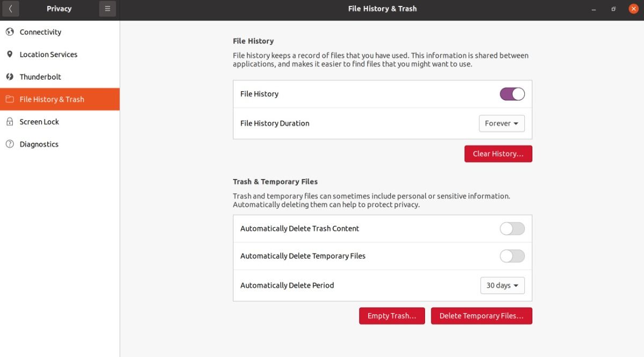The width and height of the screenshot is (644, 357).
Task: Click the Location Services pin icon
Action: [10, 54]
